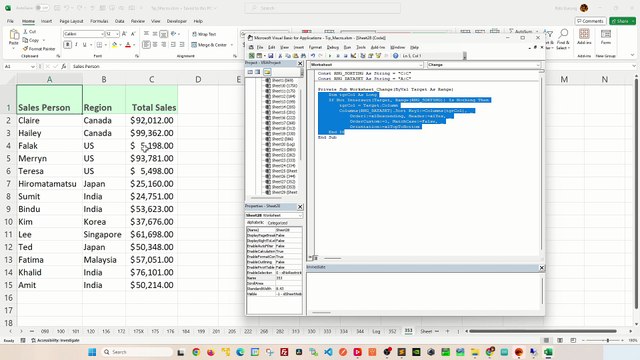Viewport: 640px width, 360px height.
Task: Click the Project Explorer icon in VBA toolbar
Action: (x=363, y=56)
